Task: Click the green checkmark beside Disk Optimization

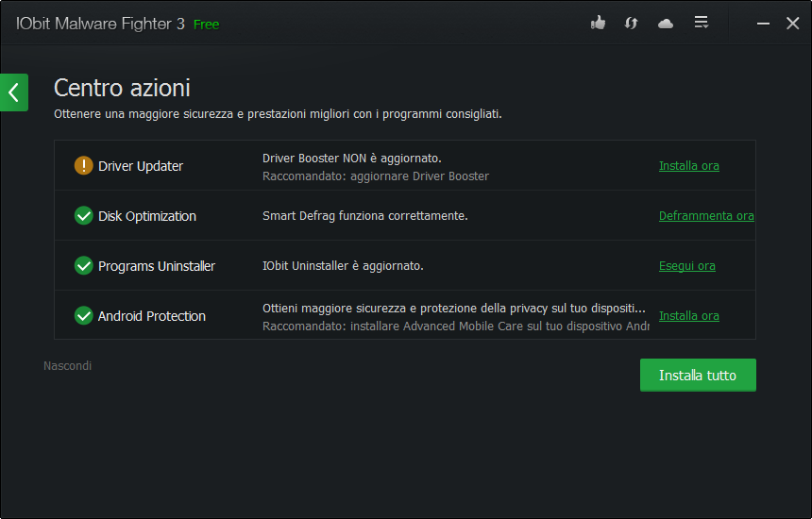Action: 84,216
